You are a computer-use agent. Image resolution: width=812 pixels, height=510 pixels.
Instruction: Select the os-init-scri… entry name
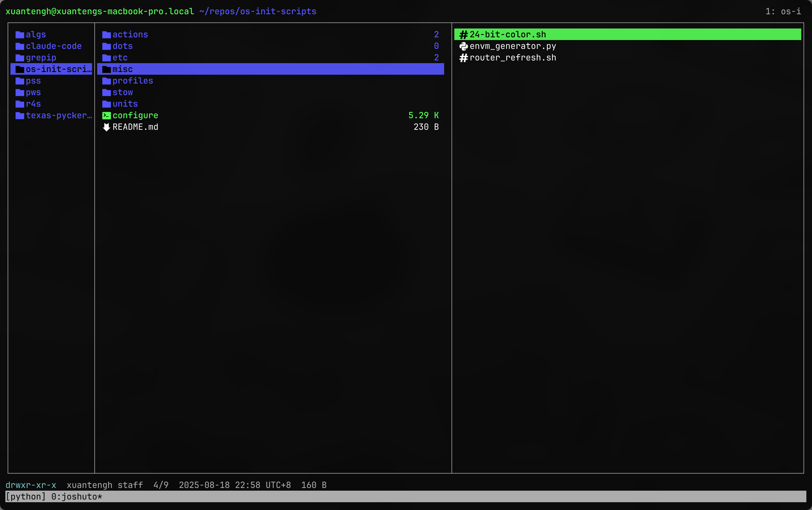(59, 69)
